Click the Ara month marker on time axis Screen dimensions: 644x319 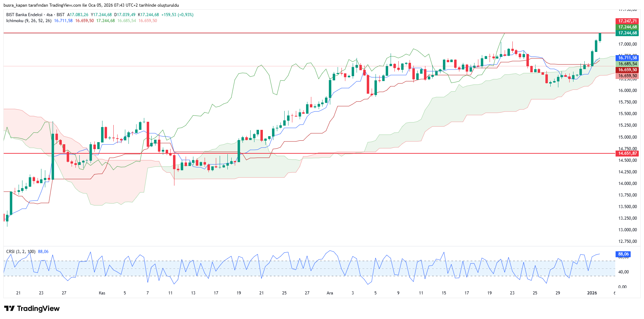[x=330, y=293]
